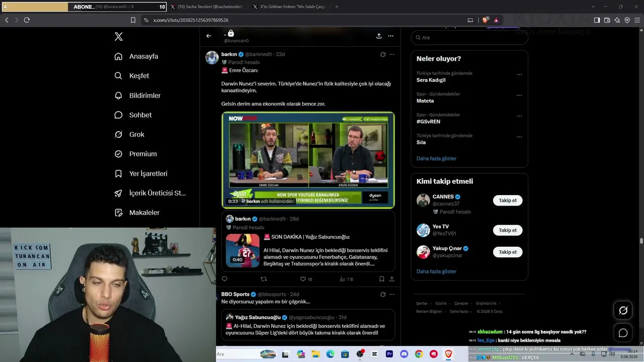Open Premium in the sidebar
This screenshot has width=644, height=362.
(136, 154)
